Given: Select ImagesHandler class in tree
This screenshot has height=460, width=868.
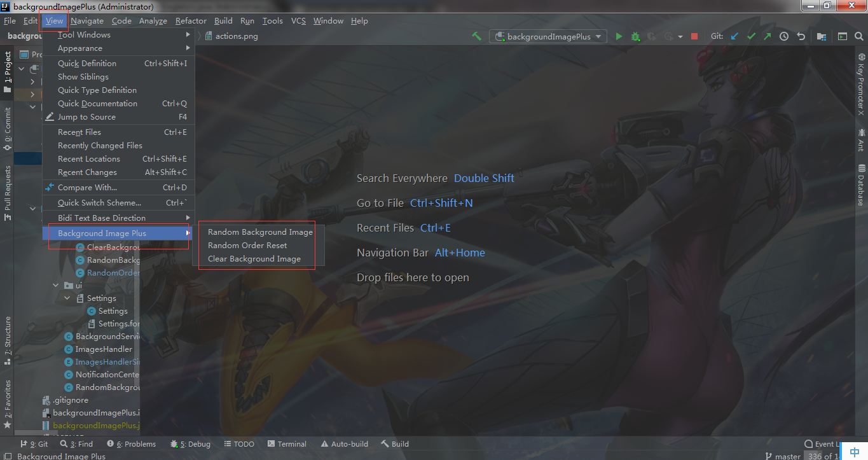Looking at the screenshot, I should click(99, 349).
